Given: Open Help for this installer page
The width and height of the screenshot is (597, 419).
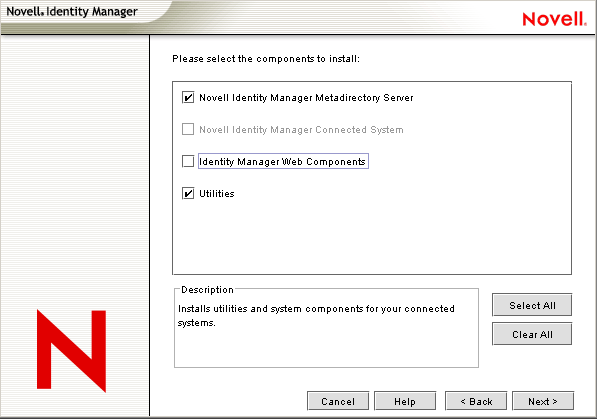Looking at the screenshot, I should tap(405, 401).
